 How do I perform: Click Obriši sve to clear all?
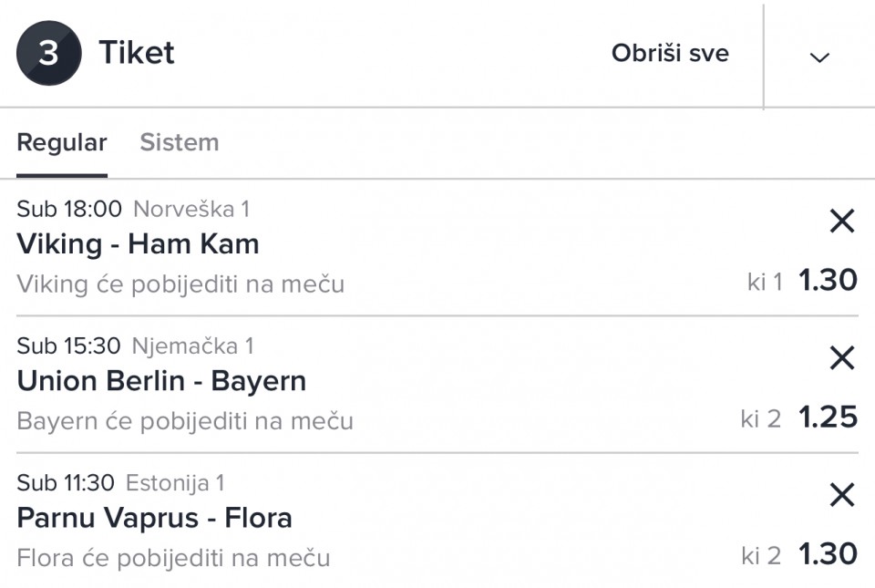click(x=670, y=54)
